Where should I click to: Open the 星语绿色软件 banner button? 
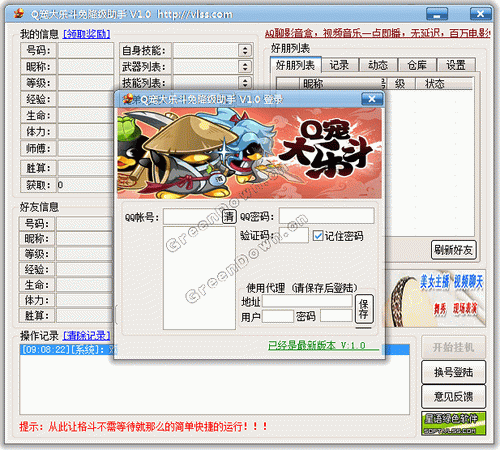(453, 423)
